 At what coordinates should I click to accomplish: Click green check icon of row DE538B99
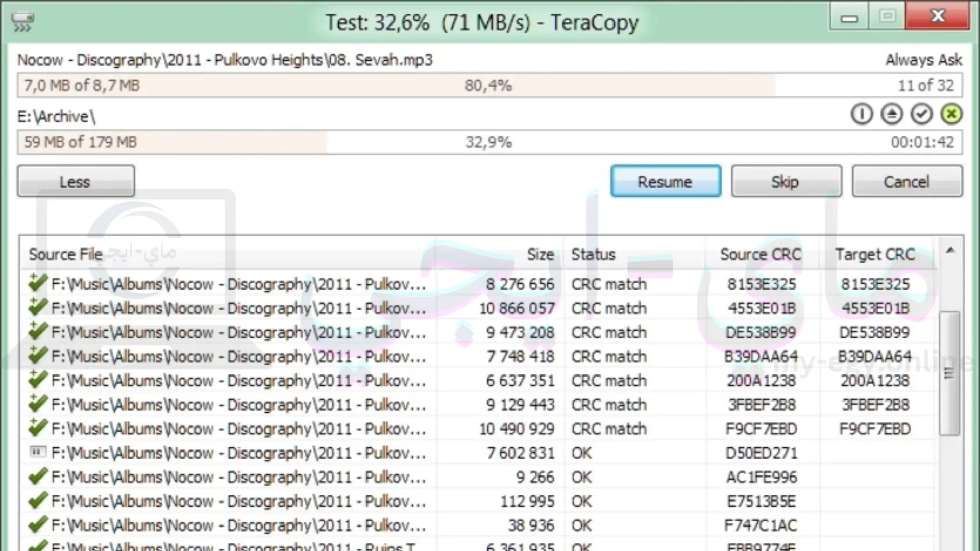coord(38,331)
